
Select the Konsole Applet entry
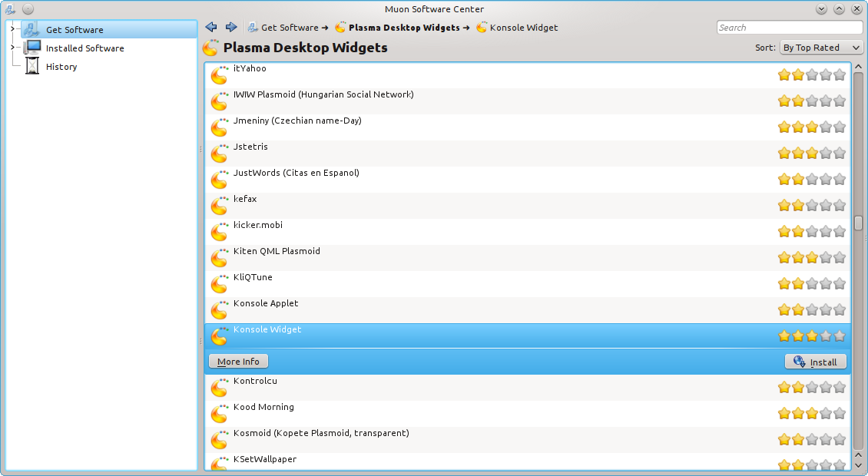pos(528,309)
